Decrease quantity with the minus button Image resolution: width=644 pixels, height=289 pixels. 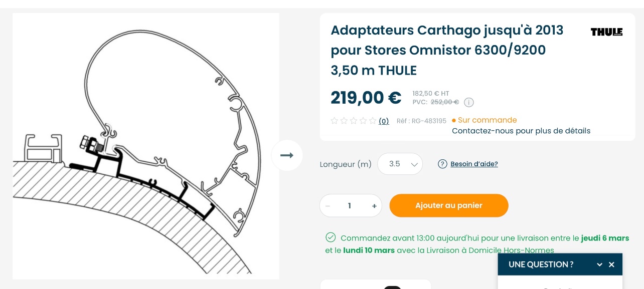(328, 206)
